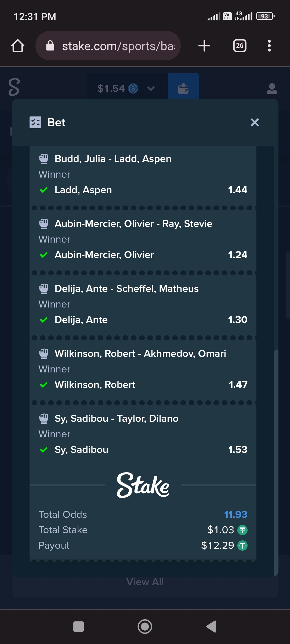
Task: Click the bet slip icon beside Bet
Action: point(35,122)
